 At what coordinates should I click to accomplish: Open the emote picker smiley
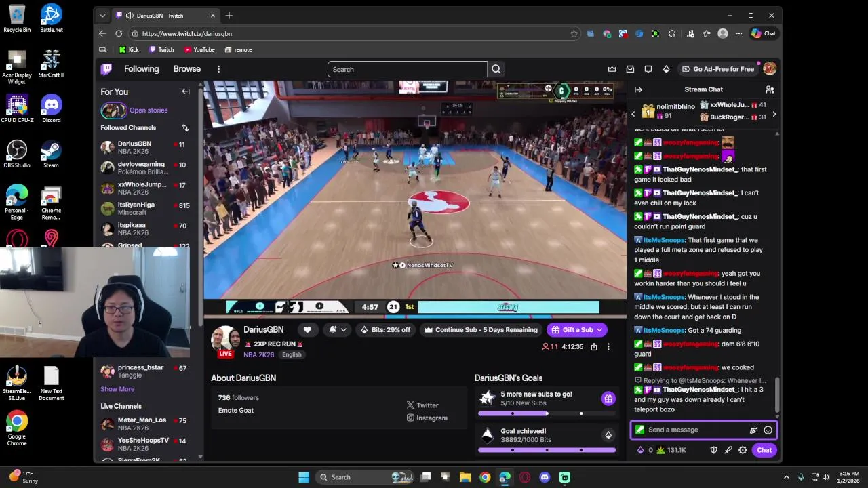(768, 430)
